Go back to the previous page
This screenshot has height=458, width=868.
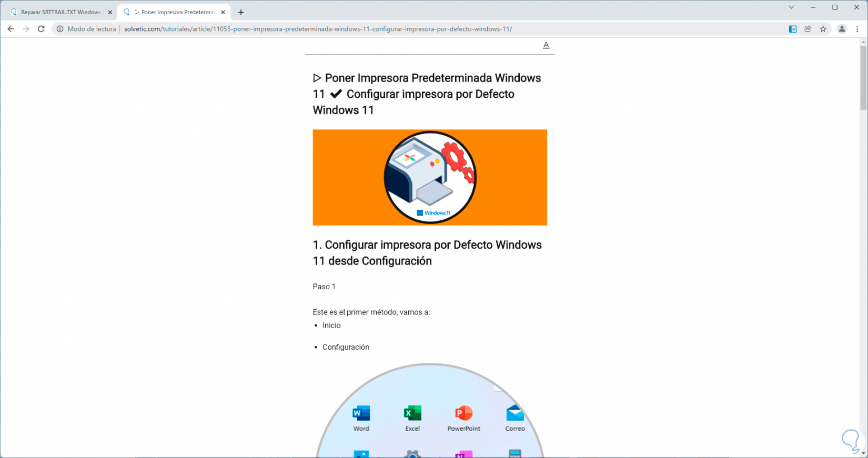pyautogui.click(x=11, y=29)
